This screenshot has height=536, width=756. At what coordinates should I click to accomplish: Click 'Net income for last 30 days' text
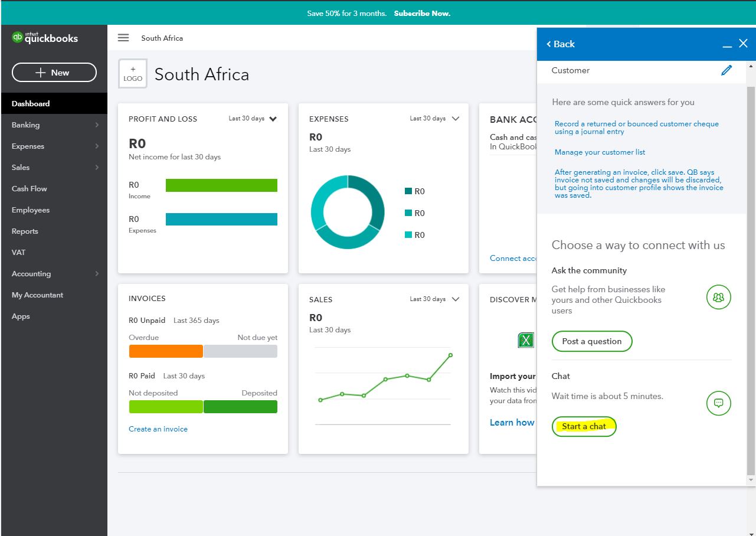coord(175,157)
